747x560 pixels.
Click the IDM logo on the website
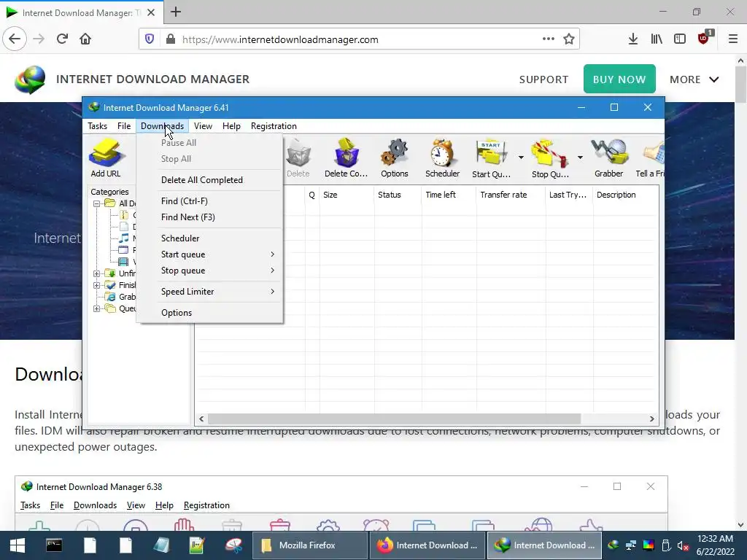pos(30,79)
